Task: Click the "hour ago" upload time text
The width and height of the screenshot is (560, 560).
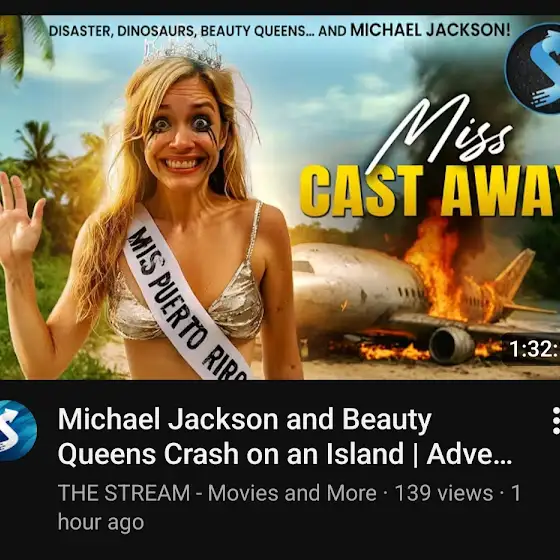Action: pyautogui.click(x=101, y=522)
